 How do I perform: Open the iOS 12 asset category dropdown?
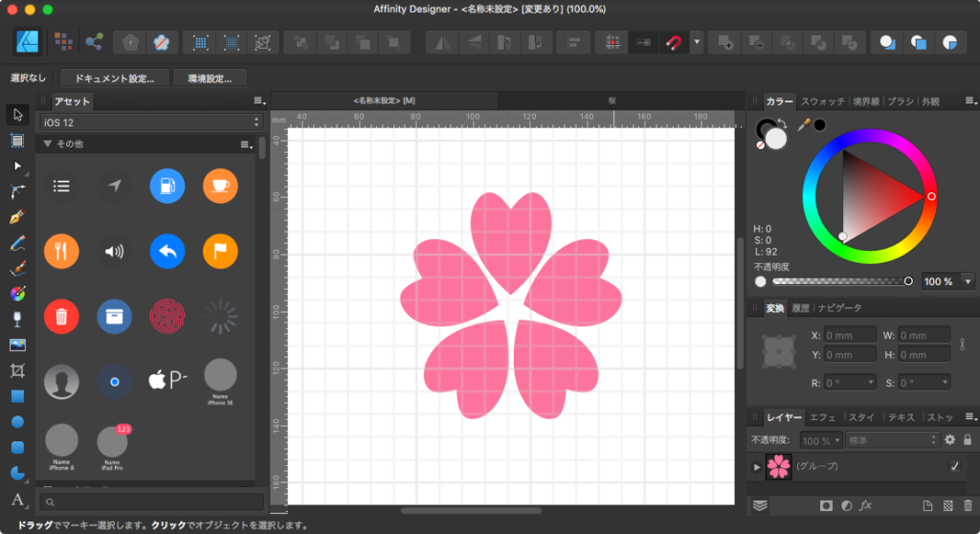click(x=150, y=122)
